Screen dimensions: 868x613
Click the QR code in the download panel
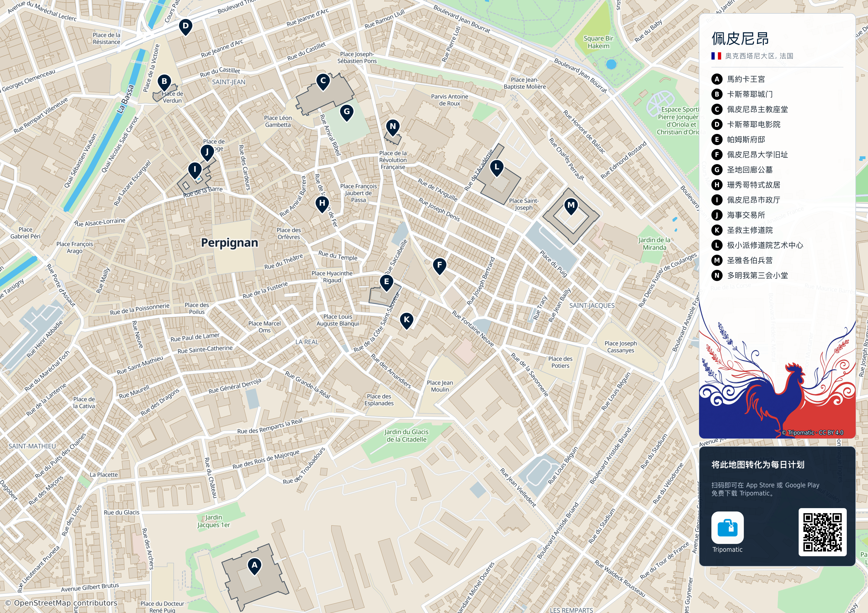[x=822, y=532]
